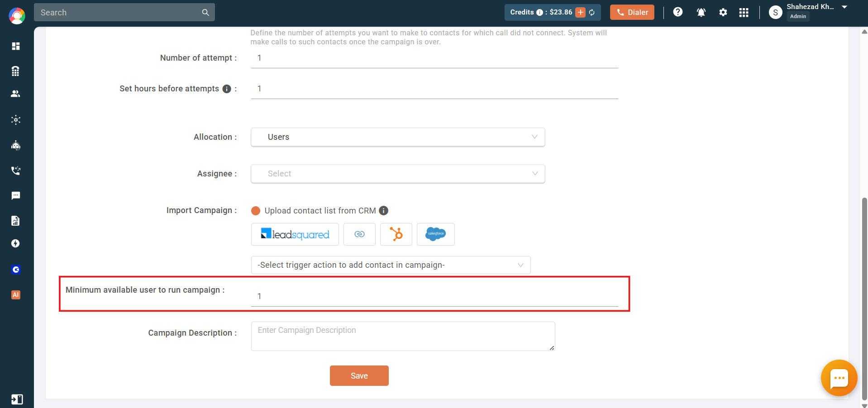Focus the Set hours before attempts field

point(434,89)
